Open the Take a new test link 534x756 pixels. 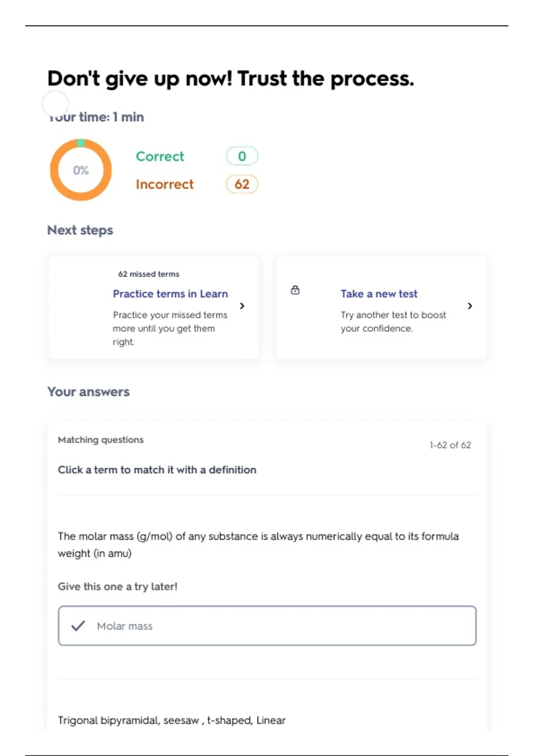379,294
